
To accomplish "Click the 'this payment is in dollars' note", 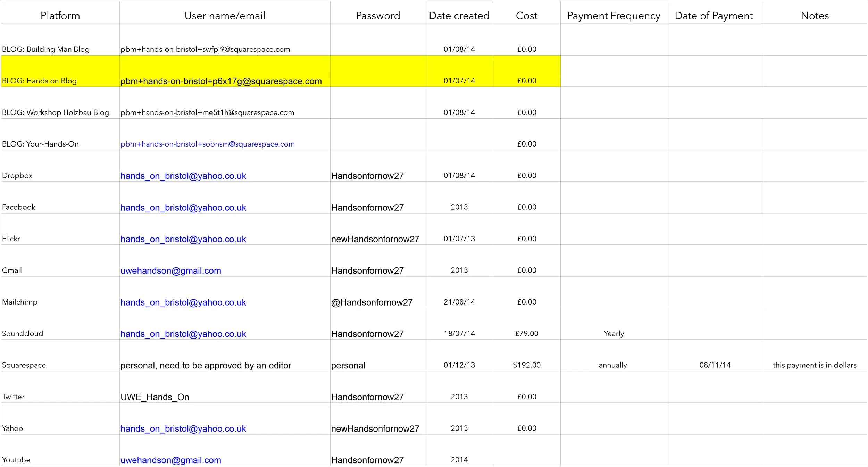I will pos(814,365).
